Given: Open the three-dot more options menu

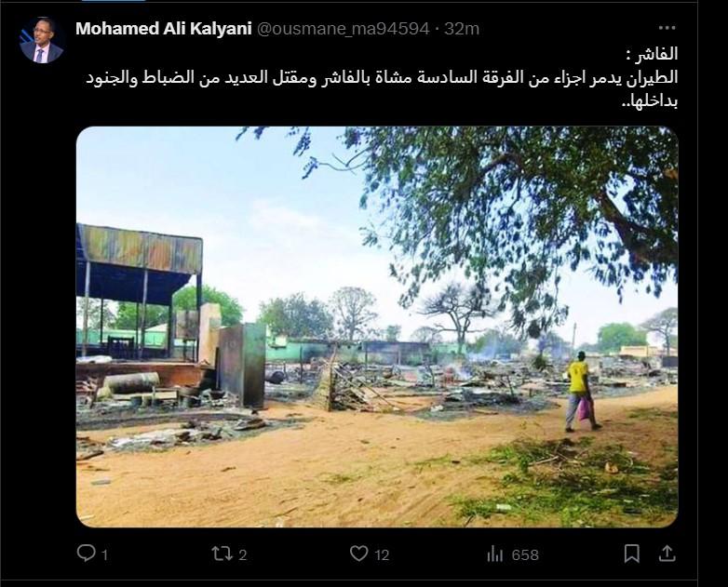Looking at the screenshot, I should coord(667,28).
